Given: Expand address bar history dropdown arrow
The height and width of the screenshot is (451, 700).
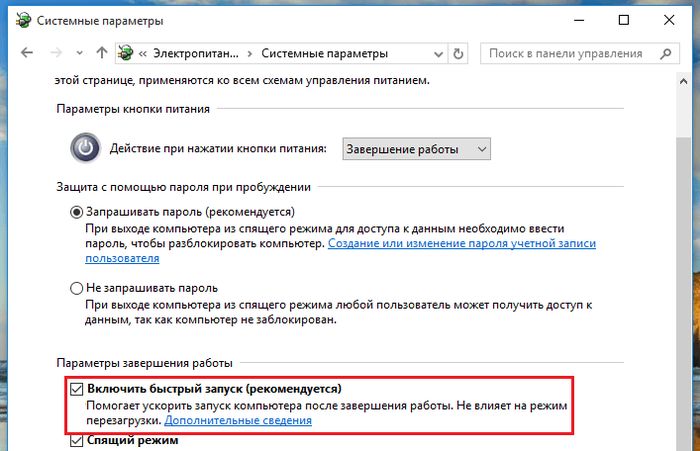Looking at the screenshot, I should (436, 53).
